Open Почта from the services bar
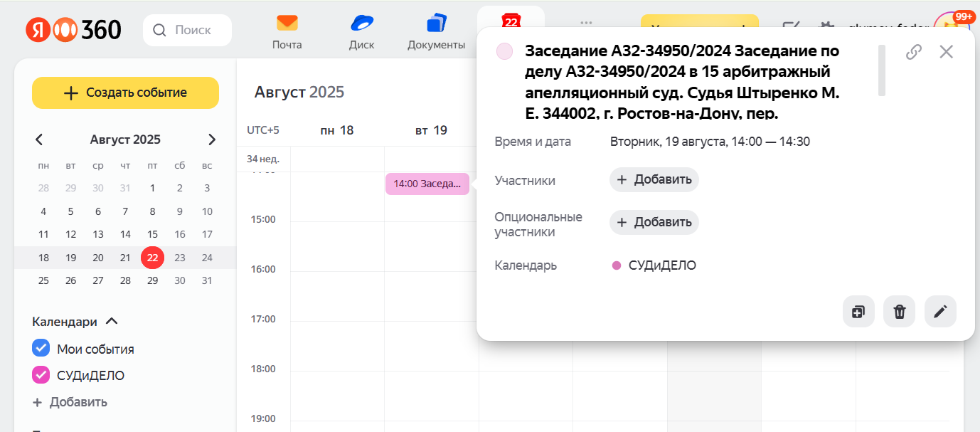Image resolution: width=980 pixels, height=432 pixels. (x=287, y=31)
